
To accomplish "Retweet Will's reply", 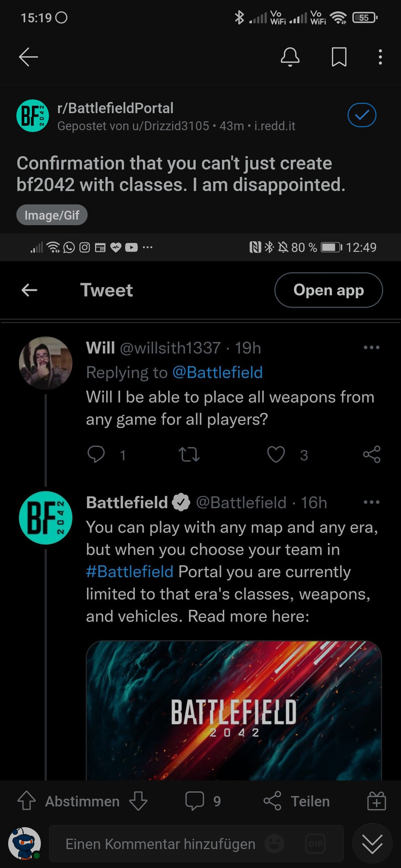I will (x=189, y=455).
